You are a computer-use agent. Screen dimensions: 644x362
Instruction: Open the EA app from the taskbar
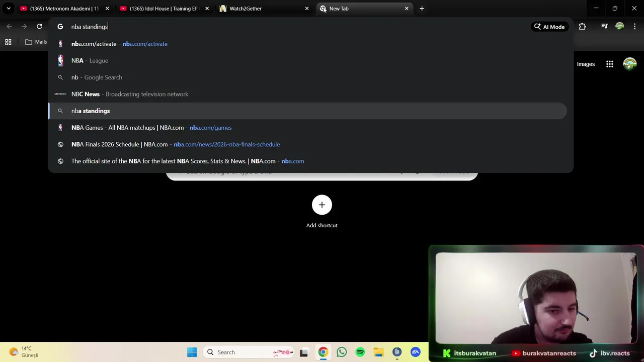tap(416, 352)
